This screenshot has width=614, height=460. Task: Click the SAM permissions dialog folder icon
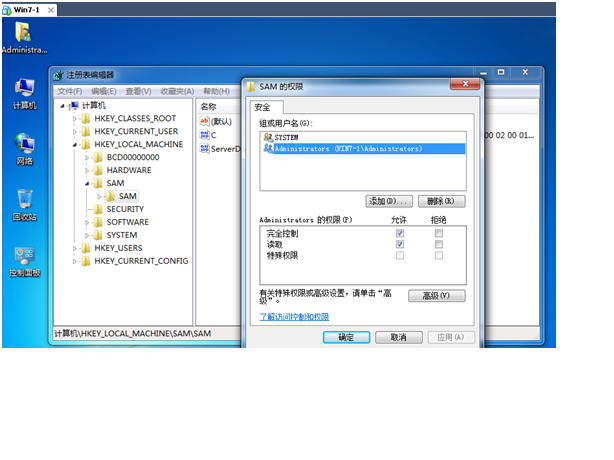click(251, 87)
